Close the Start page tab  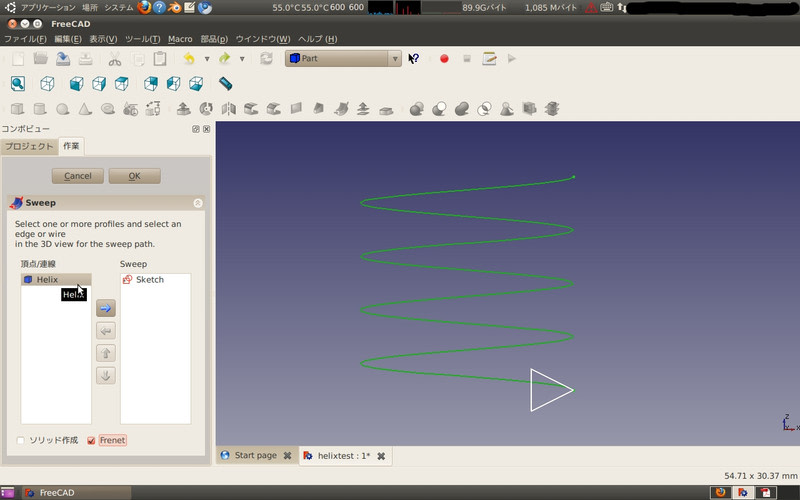pos(288,456)
